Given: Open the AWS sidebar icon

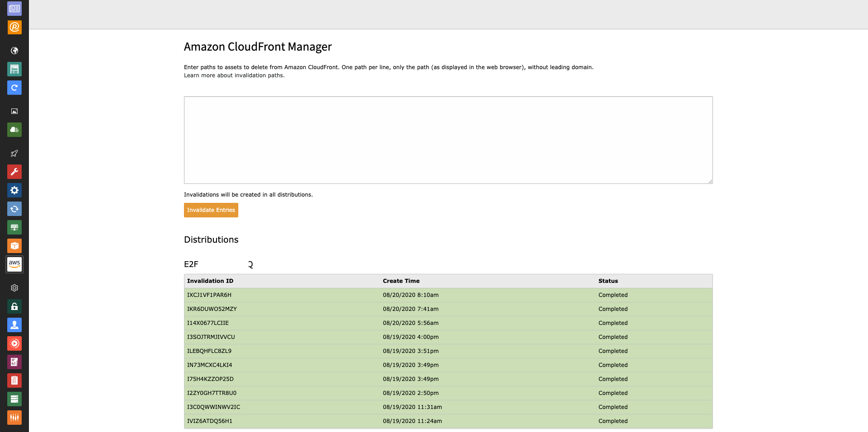Looking at the screenshot, I should tap(14, 264).
